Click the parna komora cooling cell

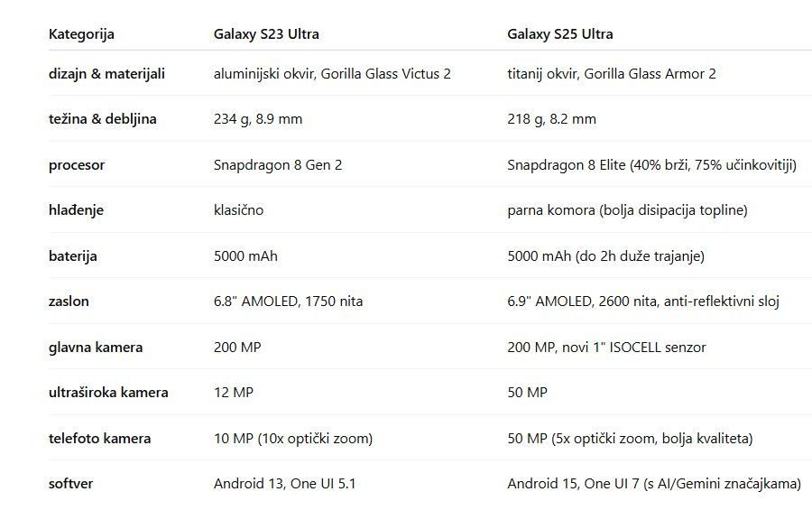pyautogui.click(x=628, y=209)
